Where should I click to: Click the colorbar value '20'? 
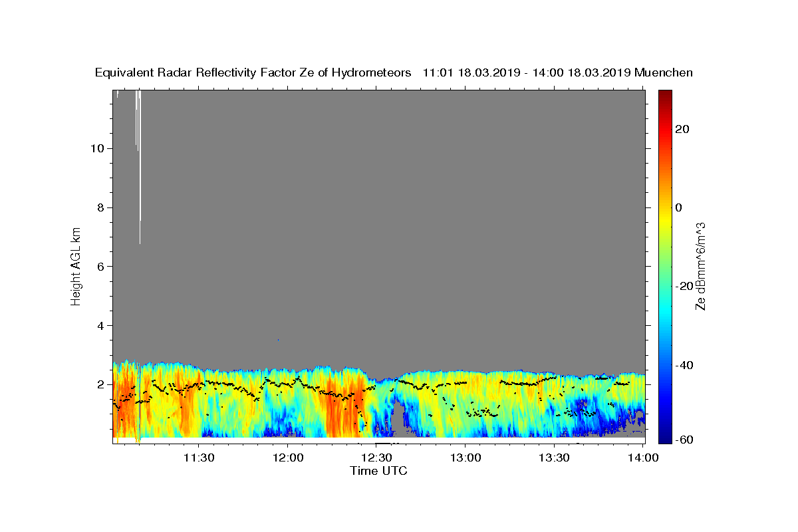(682, 129)
